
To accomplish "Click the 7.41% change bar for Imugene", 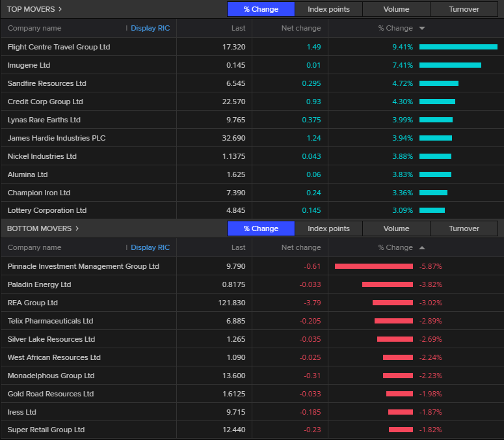I will pyautogui.click(x=450, y=65).
